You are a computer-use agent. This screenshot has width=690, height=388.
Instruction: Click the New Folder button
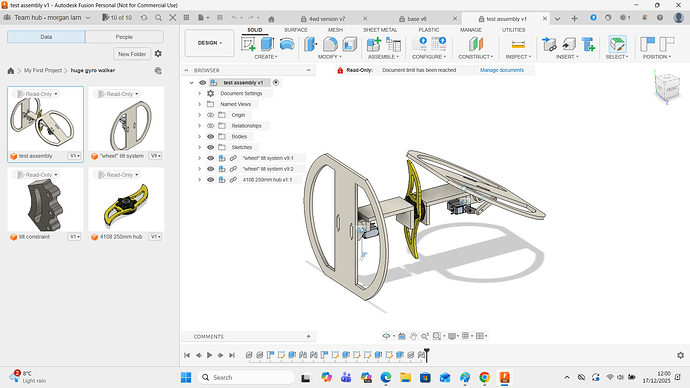click(x=132, y=54)
